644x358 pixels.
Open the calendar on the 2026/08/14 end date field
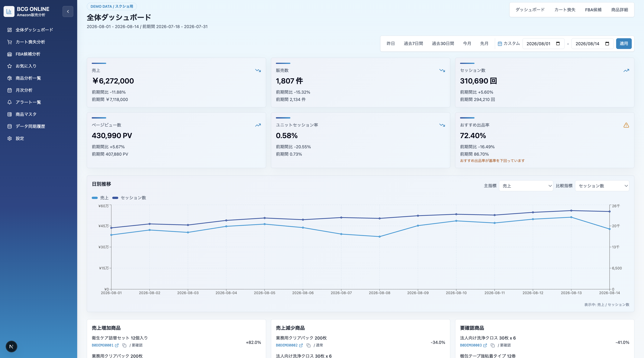click(607, 44)
